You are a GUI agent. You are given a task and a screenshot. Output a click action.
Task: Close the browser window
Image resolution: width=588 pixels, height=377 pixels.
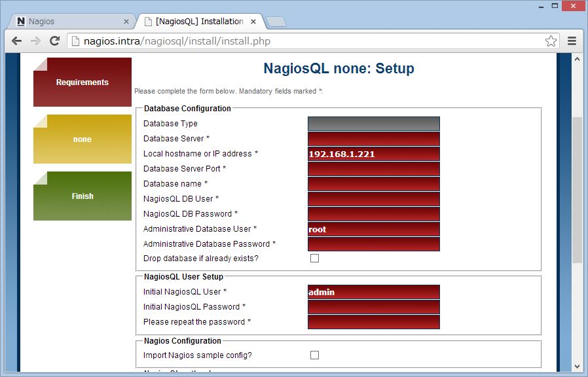(574, 6)
